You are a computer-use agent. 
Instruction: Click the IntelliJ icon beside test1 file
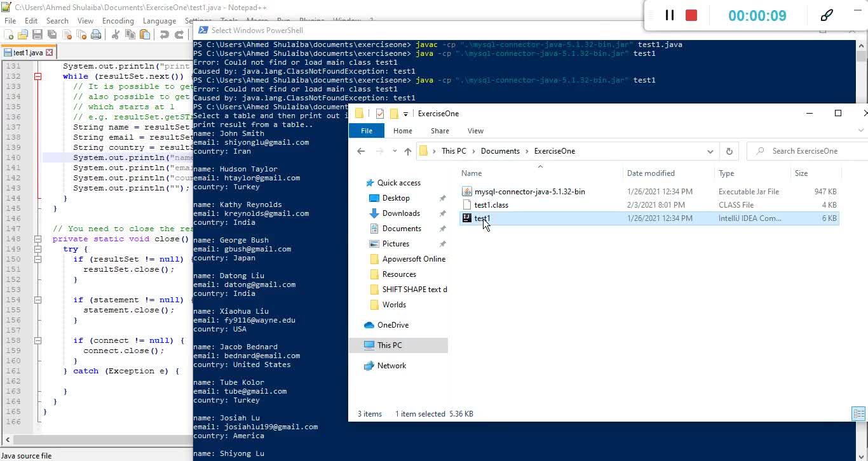(466, 218)
